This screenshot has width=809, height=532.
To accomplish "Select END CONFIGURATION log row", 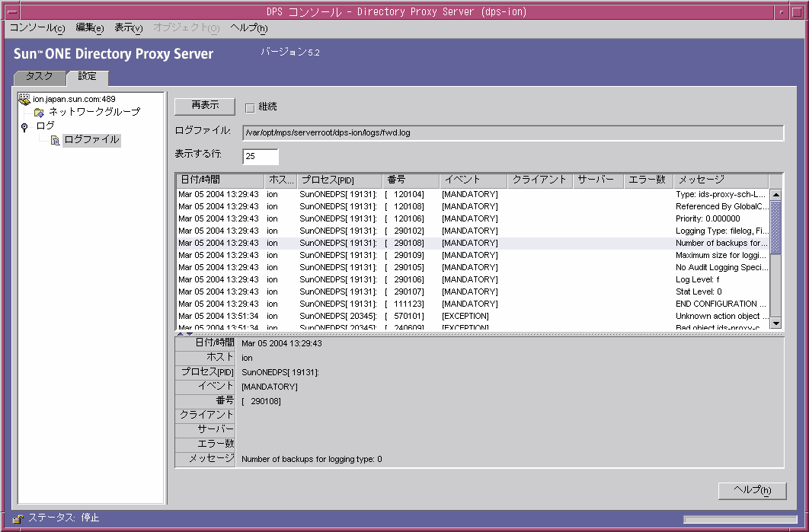I will pos(472,304).
